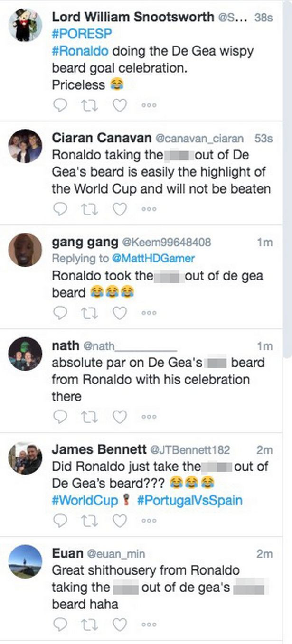Like Euan's tweet
Image resolution: width=292 pixels, height=644 pixels.
click(120, 624)
